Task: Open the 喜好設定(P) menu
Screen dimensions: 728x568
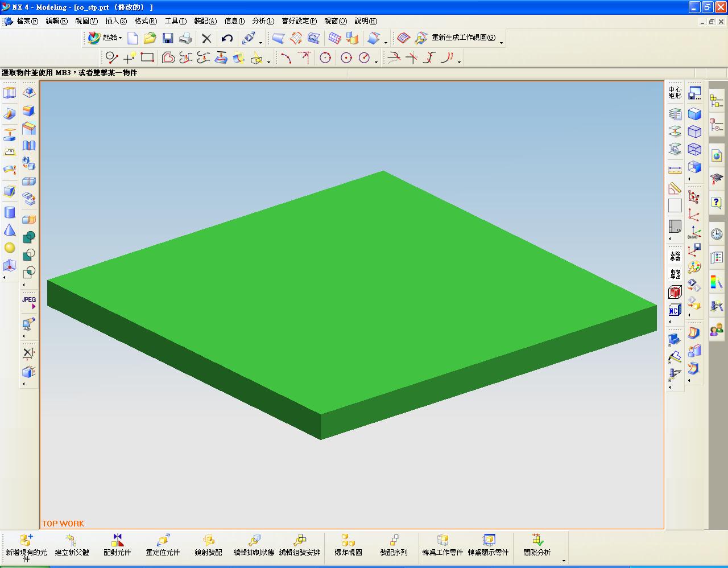Action: 299,21
